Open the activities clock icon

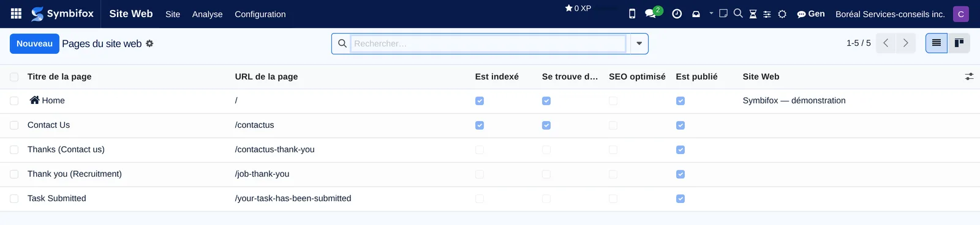677,13
